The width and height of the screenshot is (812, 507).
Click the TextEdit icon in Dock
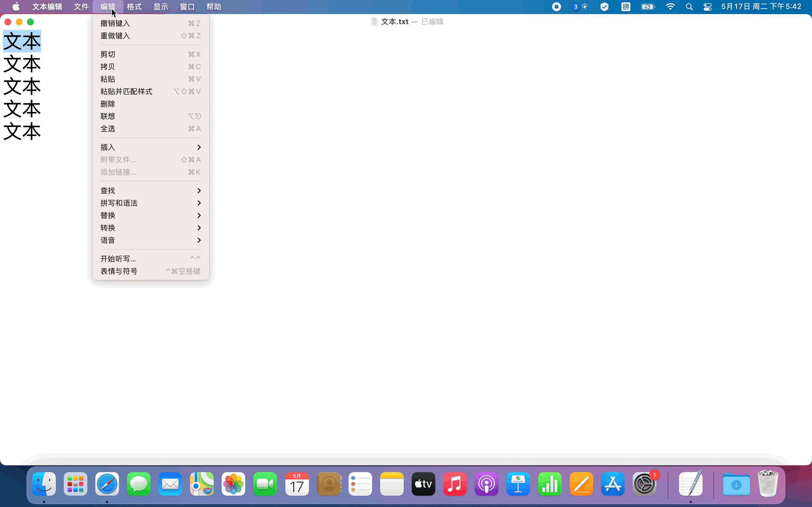click(x=690, y=484)
